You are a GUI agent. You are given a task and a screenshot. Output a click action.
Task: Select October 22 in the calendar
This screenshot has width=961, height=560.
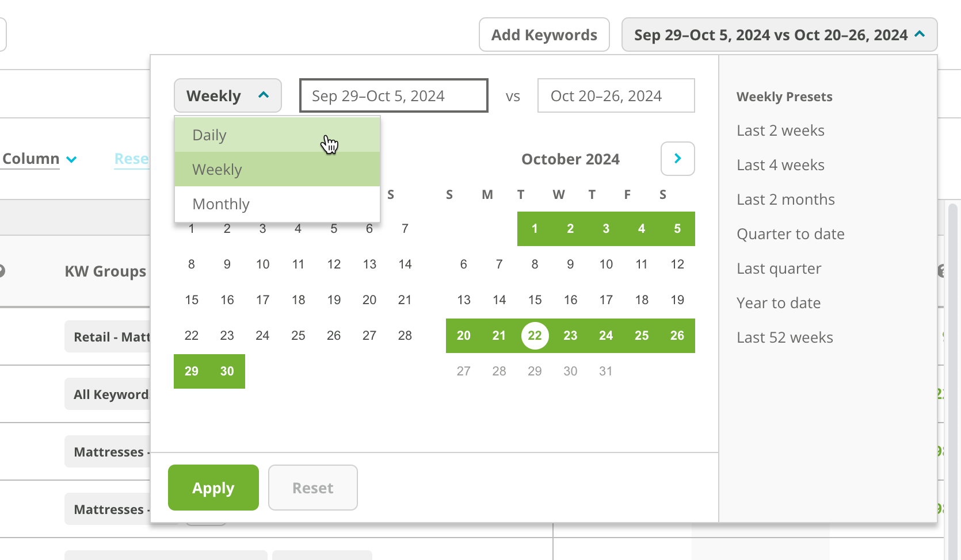point(535,336)
